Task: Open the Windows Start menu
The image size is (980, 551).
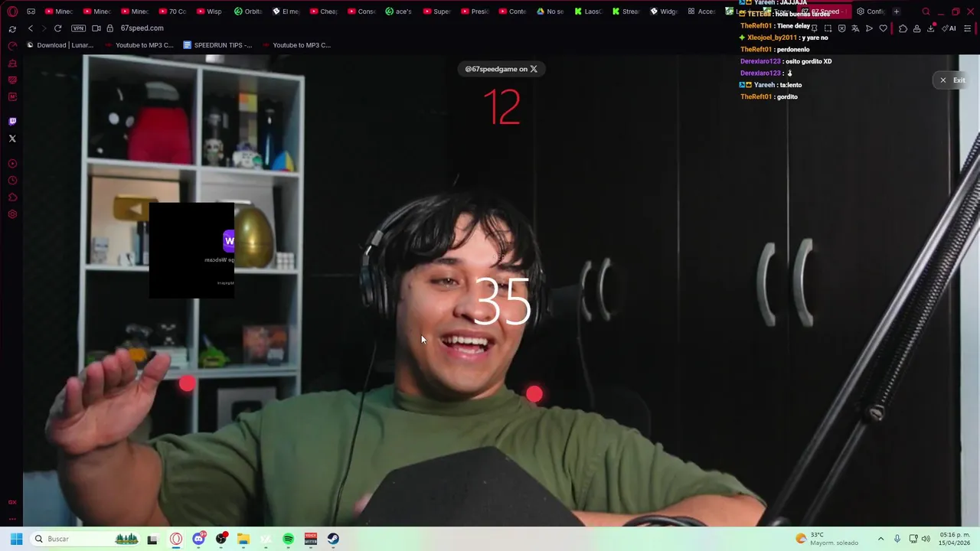Action: [16, 539]
